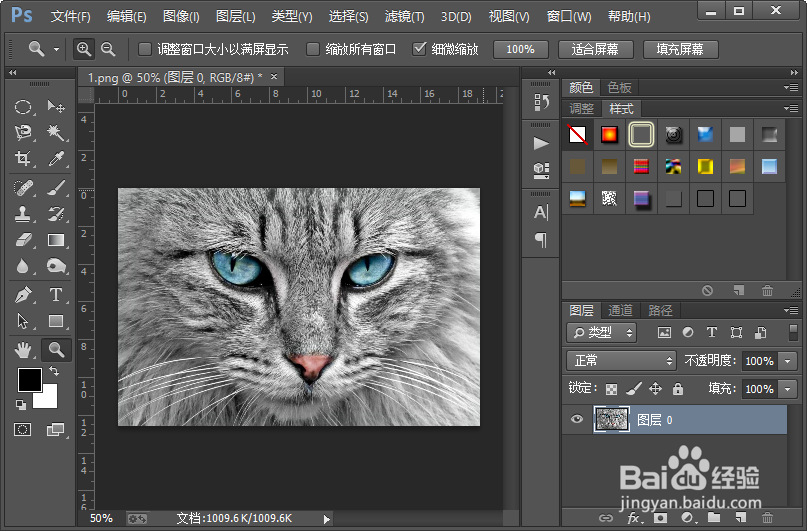
Task: Select the Magic Wand tool
Action: [56, 133]
